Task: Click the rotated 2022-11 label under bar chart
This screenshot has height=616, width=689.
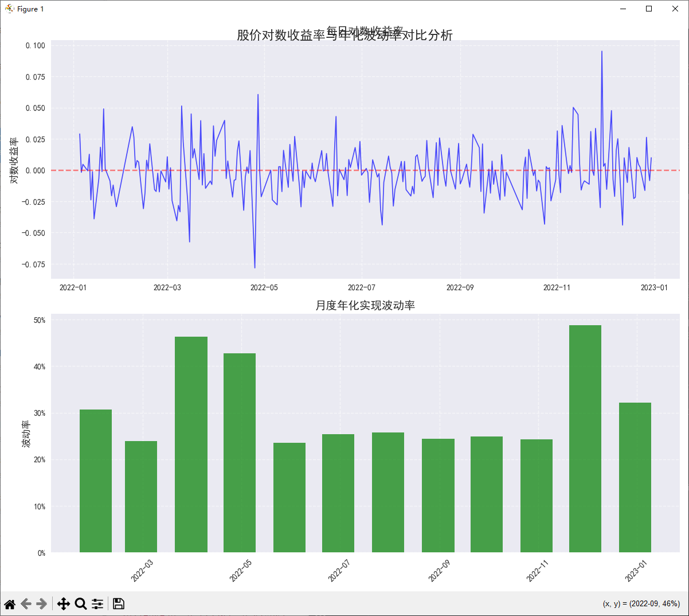Action: click(x=538, y=571)
